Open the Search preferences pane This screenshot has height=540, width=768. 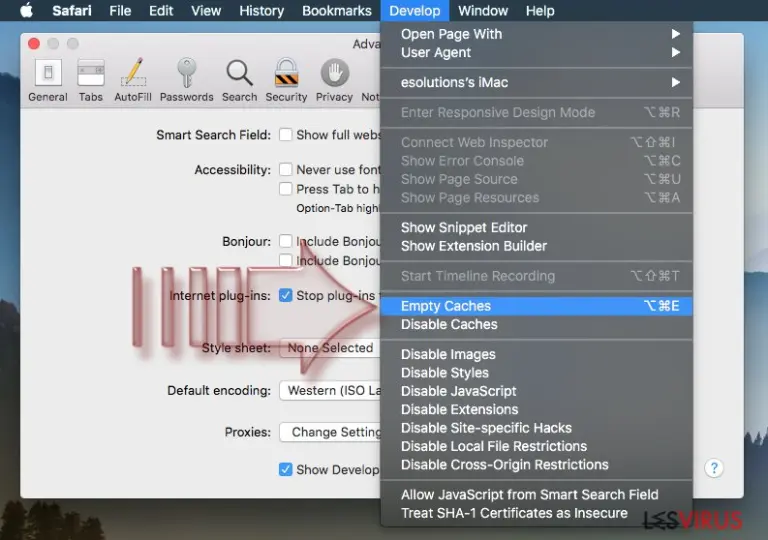[240, 80]
